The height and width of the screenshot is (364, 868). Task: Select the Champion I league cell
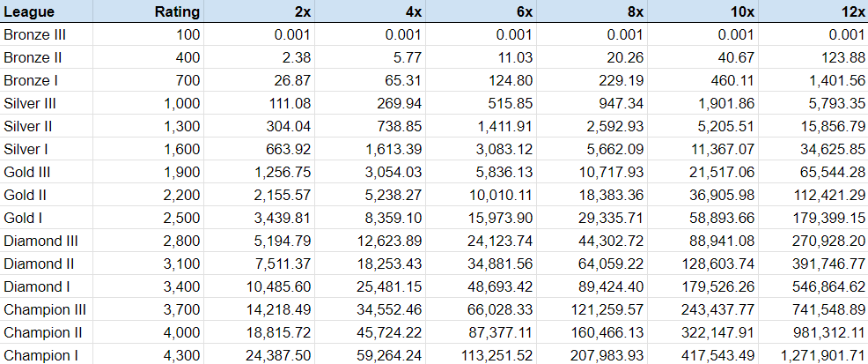(39, 355)
